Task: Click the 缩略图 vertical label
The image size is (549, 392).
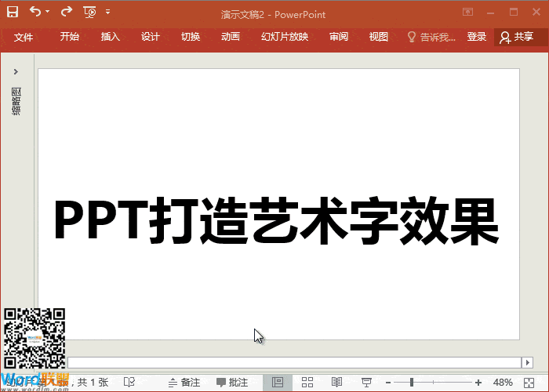Action: click(16, 101)
